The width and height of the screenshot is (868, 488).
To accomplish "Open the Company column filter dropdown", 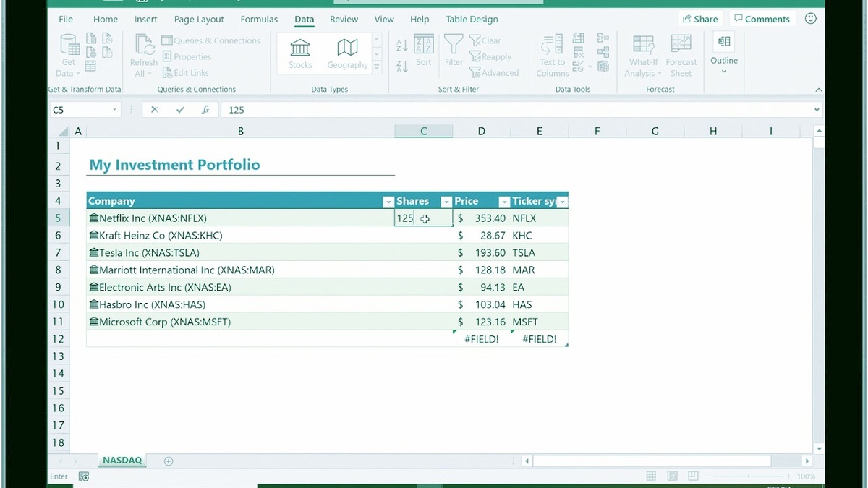I will (x=388, y=202).
